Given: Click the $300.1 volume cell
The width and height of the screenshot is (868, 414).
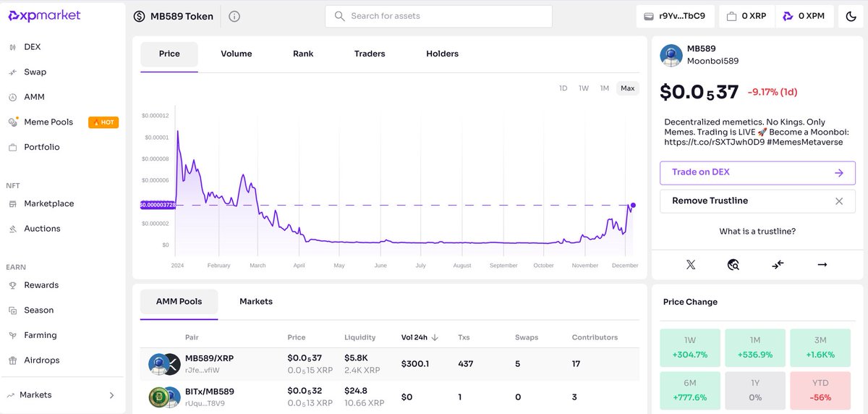Looking at the screenshot, I should pyautogui.click(x=415, y=363).
